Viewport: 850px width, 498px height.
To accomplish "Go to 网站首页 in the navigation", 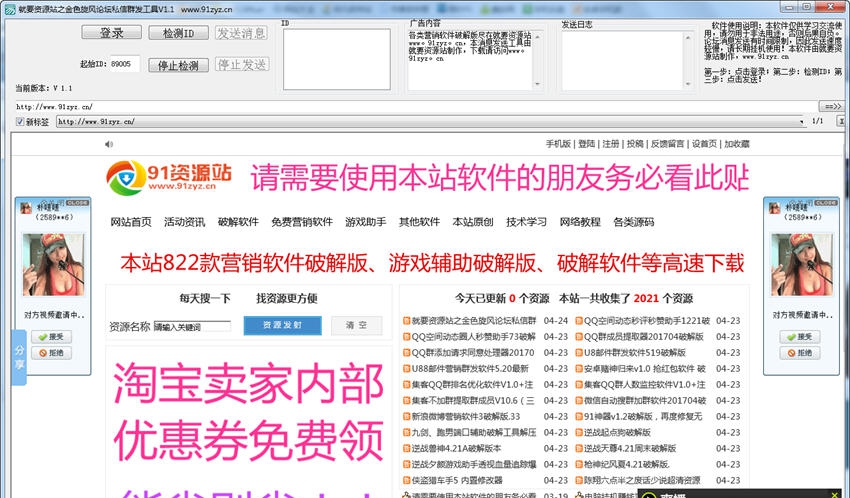I will (131, 222).
